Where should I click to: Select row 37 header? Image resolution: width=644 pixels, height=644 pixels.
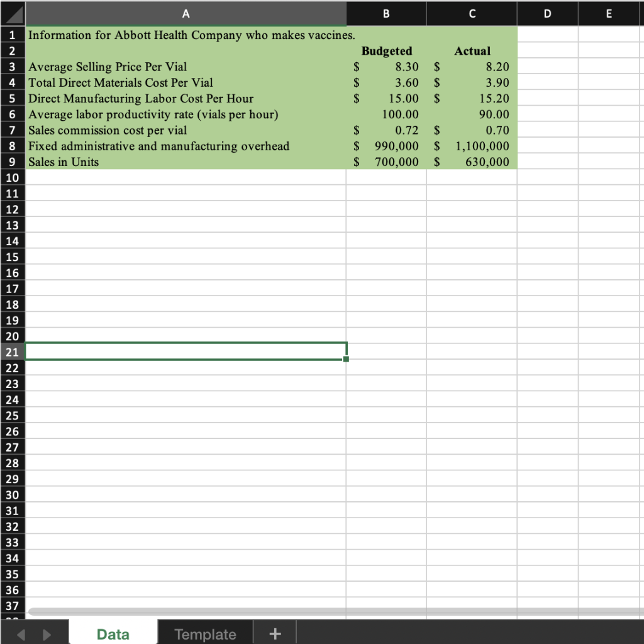[13, 606]
